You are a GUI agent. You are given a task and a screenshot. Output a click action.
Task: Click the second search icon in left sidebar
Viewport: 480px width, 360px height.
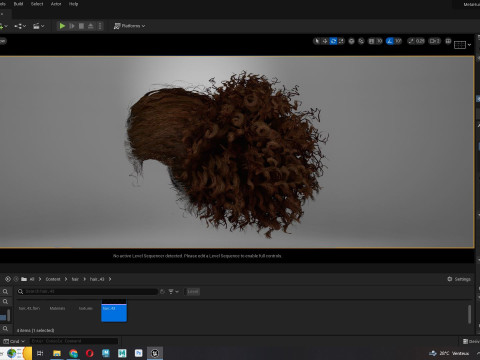click(5, 301)
